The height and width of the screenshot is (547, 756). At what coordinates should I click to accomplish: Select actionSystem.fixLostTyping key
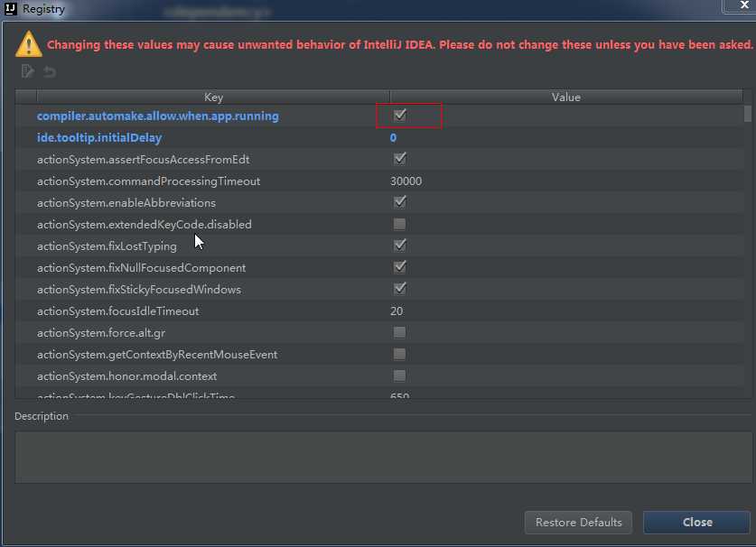107,246
